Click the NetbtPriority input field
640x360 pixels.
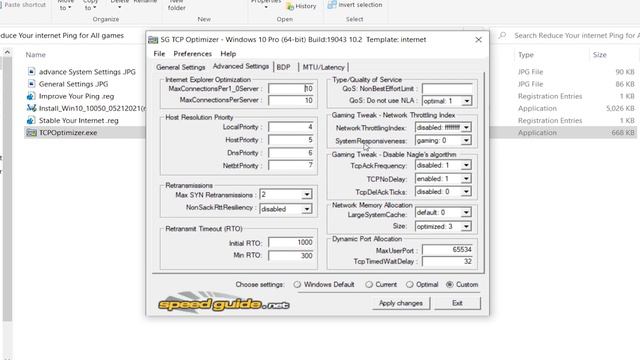point(291,165)
